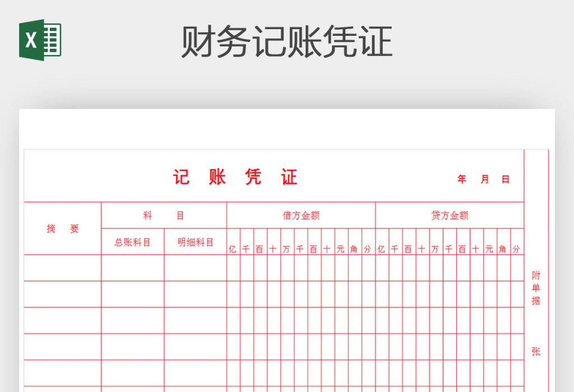This screenshot has width=574, height=392.
Task: Click the 月 date label
Action: 485,179
